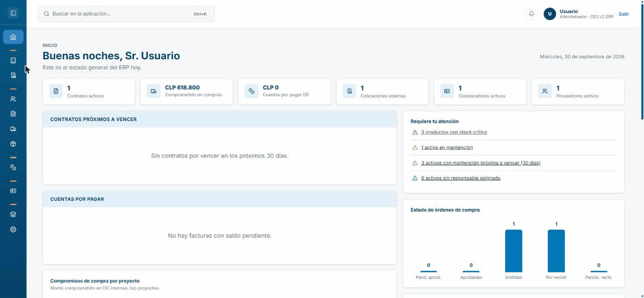The width and height of the screenshot is (644, 298).
Task: Click the 'Aprobadas' chart label
Action: click(471, 277)
